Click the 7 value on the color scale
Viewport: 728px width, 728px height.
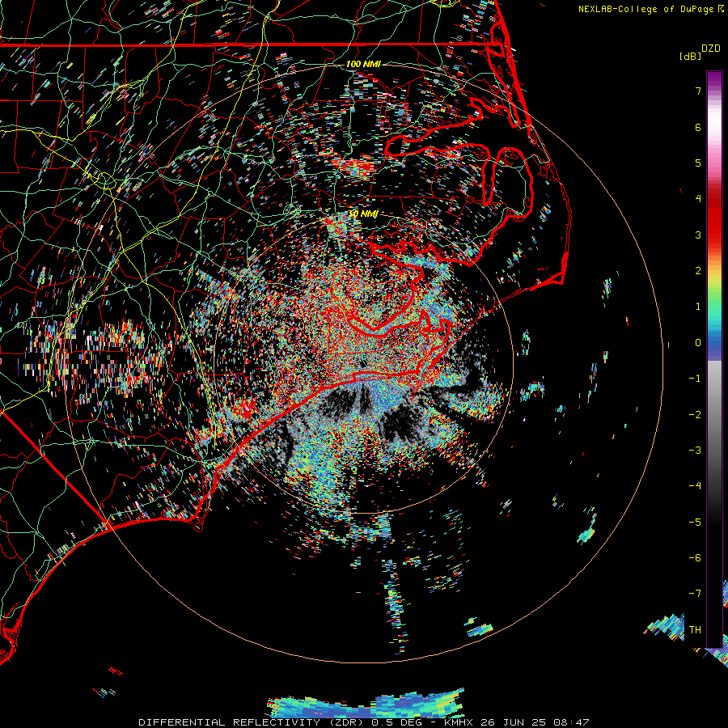pos(698,91)
